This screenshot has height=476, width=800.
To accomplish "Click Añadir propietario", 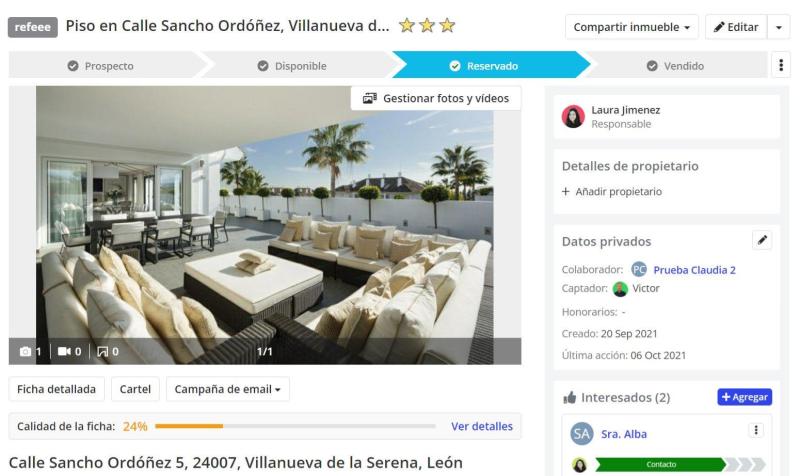I will click(x=612, y=192).
